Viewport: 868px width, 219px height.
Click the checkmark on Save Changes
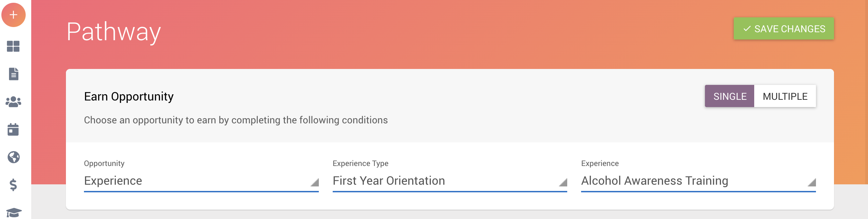pos(747,29)
